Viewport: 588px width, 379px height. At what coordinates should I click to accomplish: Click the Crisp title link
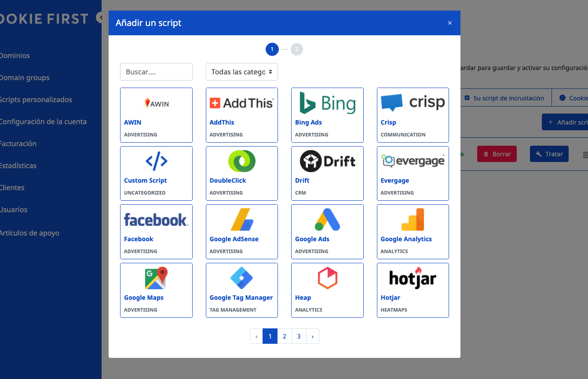click(388, 122)
